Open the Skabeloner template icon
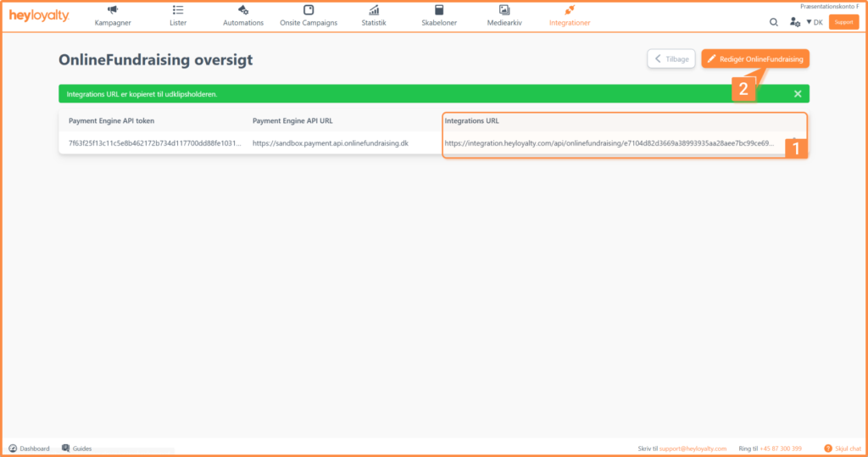This screenshot has width=868, height=457. coord(439,9)
